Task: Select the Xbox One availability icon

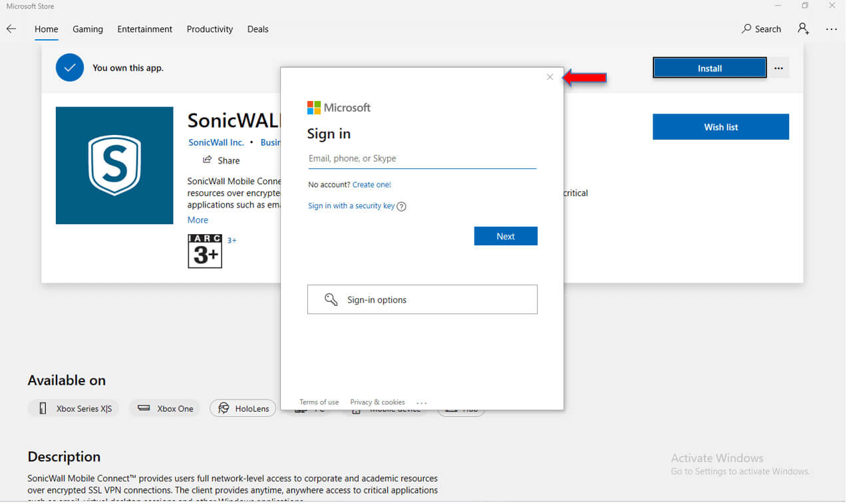Action: (x=164, y=408)
